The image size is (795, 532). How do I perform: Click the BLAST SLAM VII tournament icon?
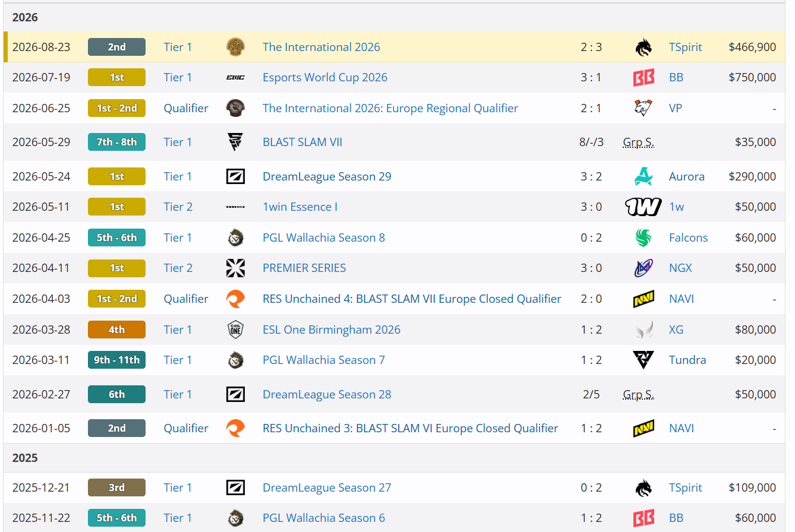(235, 142)
